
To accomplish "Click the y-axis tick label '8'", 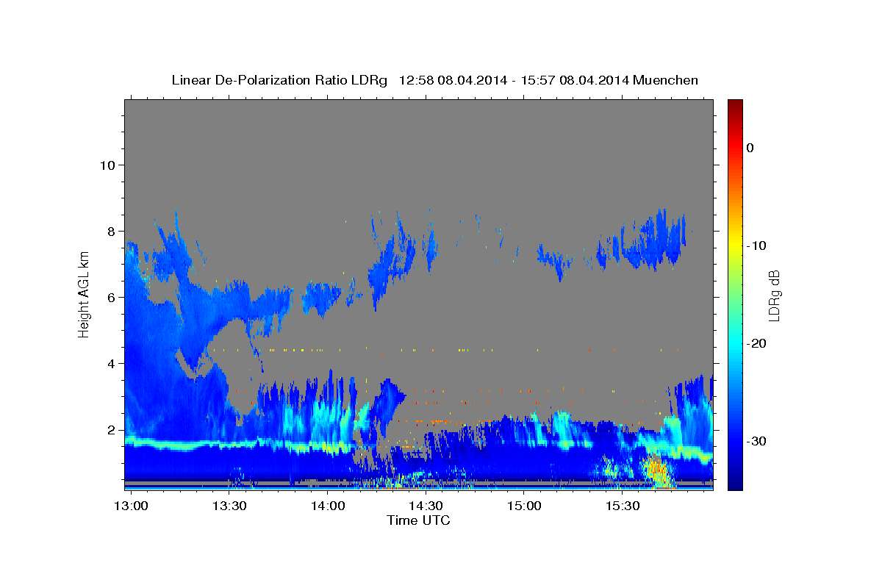I will pos(111,231).
